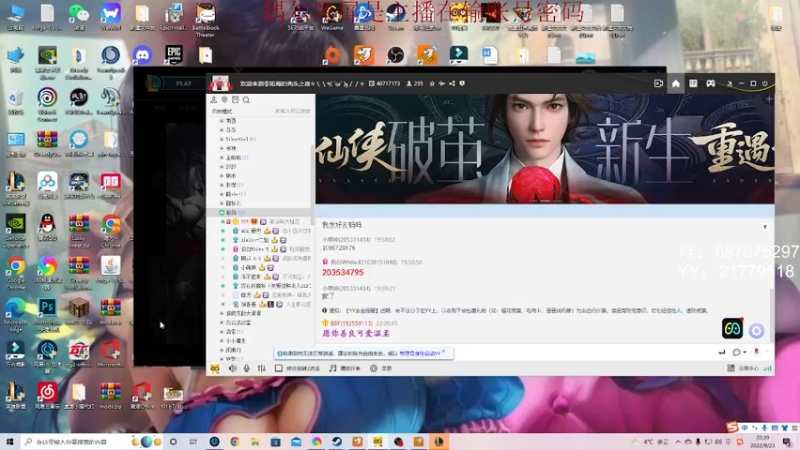Select the user row containing 999 badge
The height and width of the screenshot is (450, 800).
(x=266, y=221)
